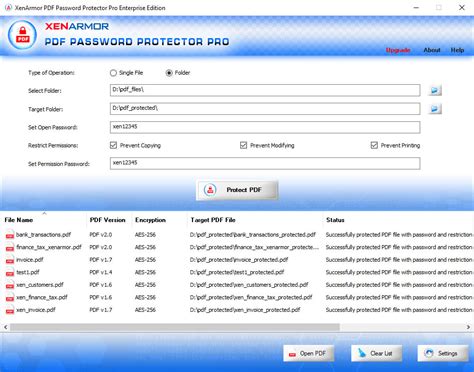Open the Upgrade link
Image resolution: width=474 pixels, height=372 pixels.
click(x=398, y=50)
